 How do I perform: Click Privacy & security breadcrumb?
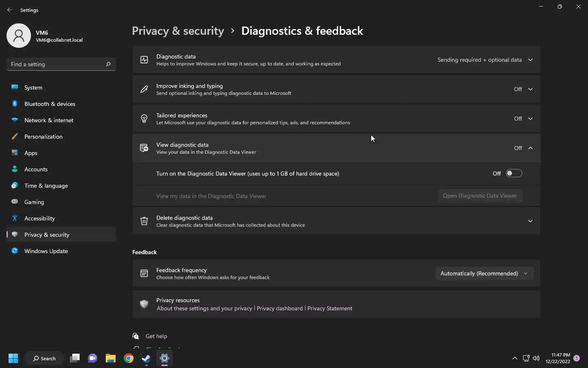(x=178, y=31)
